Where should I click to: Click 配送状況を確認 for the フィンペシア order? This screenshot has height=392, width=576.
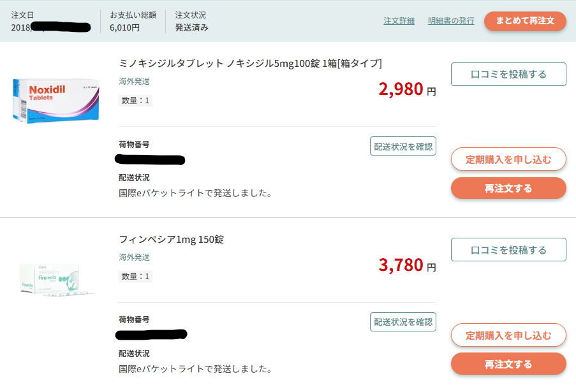(402, 322)
